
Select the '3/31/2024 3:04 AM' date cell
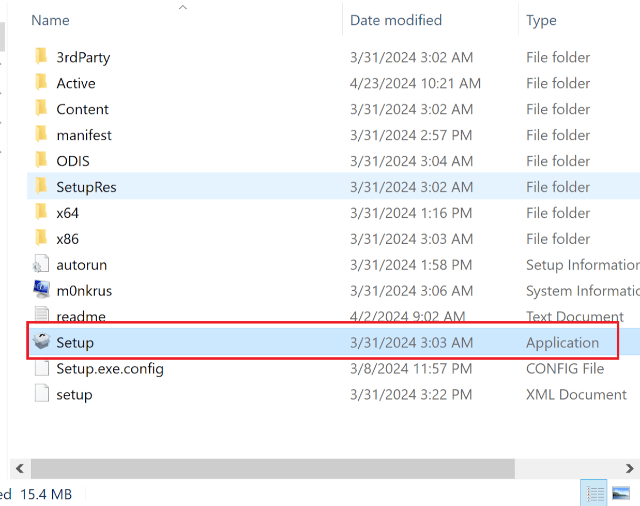point(411,161)
